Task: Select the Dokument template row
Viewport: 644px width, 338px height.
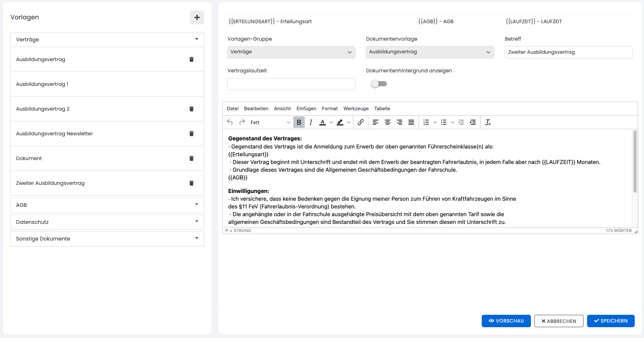Action: pos(107,159)
